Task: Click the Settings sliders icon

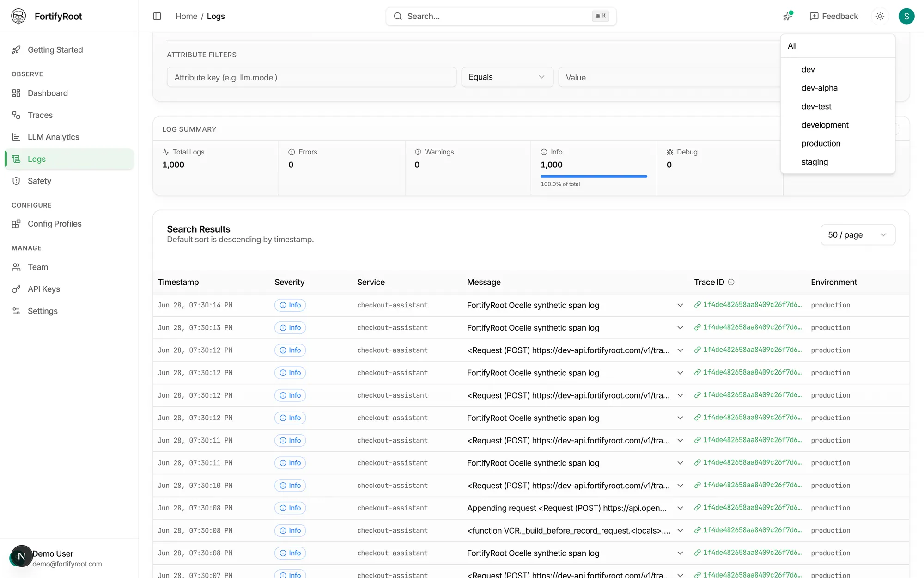Action: 16,311
